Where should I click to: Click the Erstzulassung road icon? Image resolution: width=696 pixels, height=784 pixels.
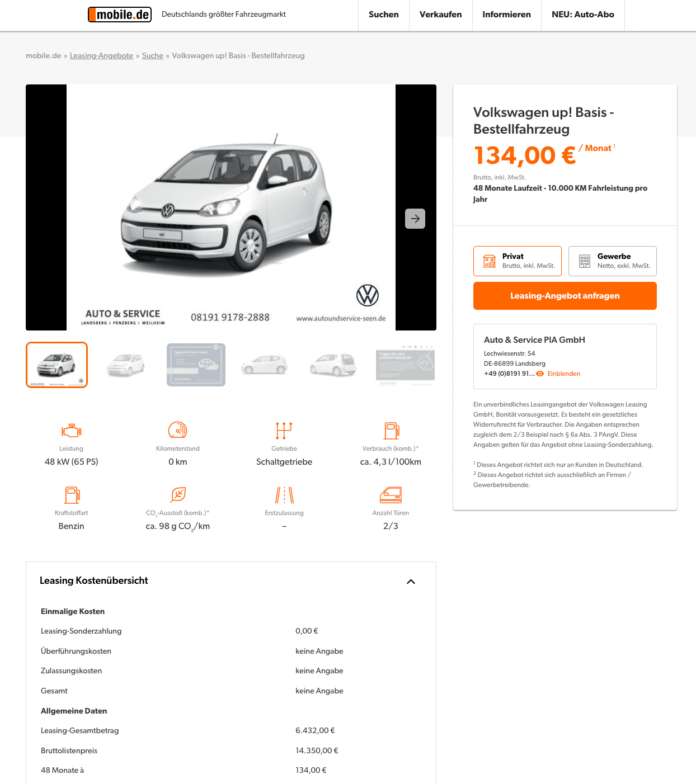tap(284, 495)
